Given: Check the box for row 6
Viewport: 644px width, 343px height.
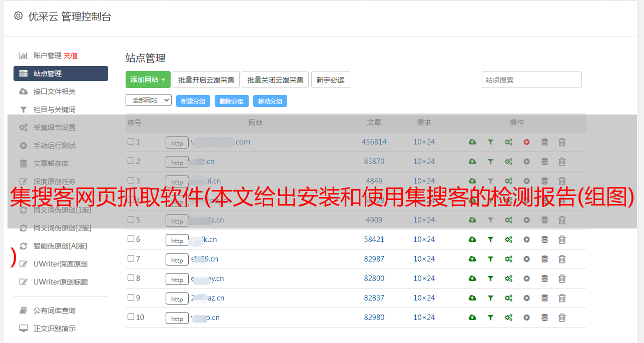Looking at the screenshot, I should click(131, 239).
